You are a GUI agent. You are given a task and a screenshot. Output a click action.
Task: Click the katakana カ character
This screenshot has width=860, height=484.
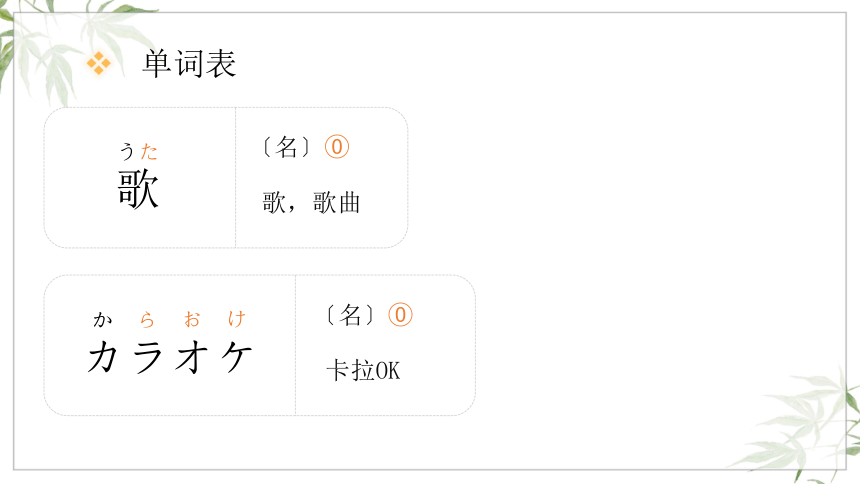103,357
